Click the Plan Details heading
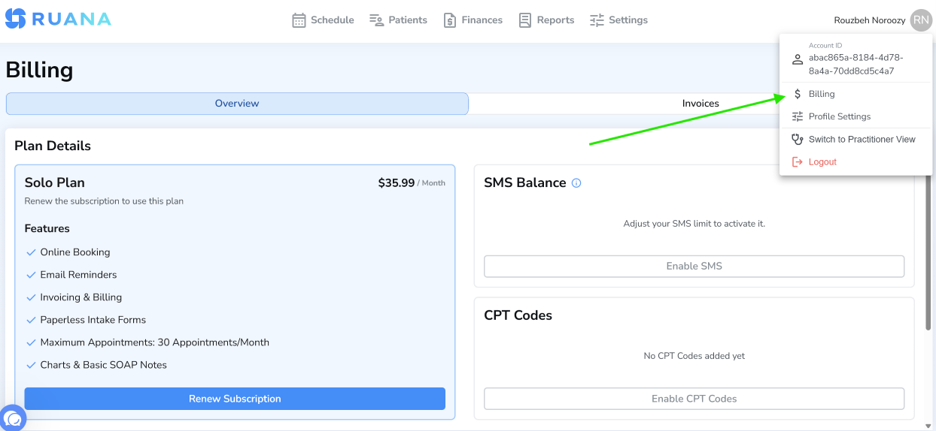This screenshot has width=936, height=431. click(53, 146)
